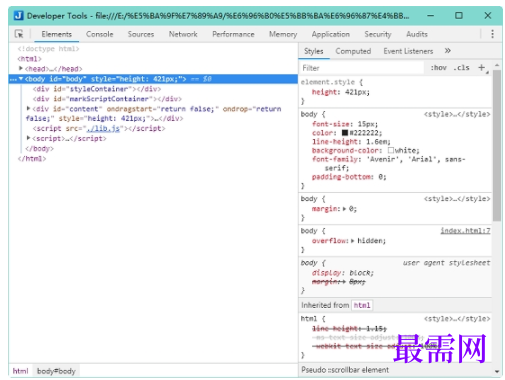This screenshot has height=380, width=505.
Task: Toggle the :hov element state panel
Action: pyautogui.click(x=438, y=68)
